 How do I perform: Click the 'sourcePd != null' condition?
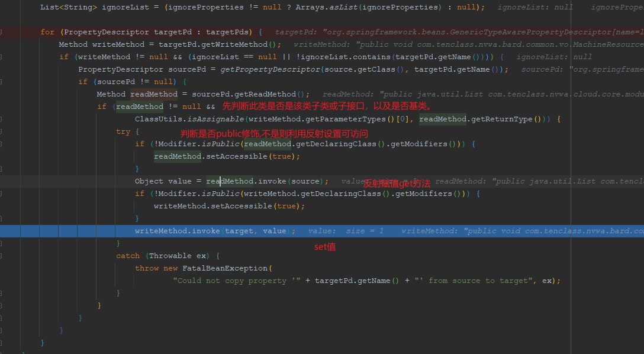pyautogui.click(x=135, y=82)
